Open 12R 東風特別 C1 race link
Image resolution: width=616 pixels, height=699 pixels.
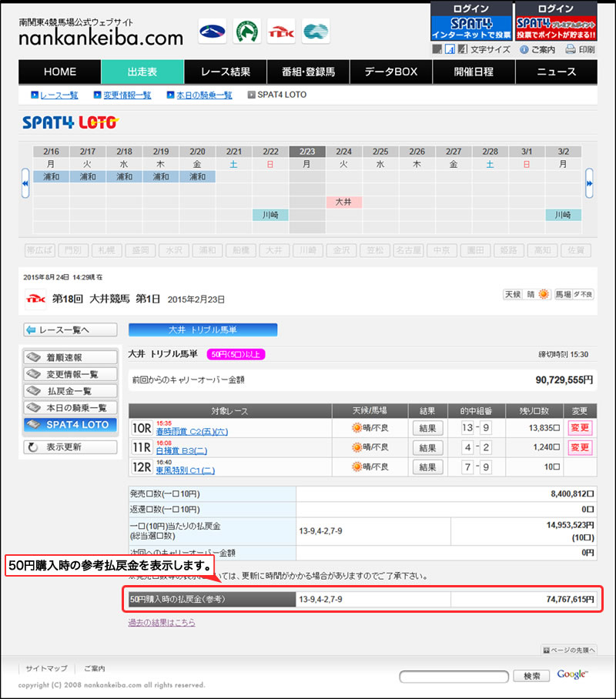click(x=186, y=470)
